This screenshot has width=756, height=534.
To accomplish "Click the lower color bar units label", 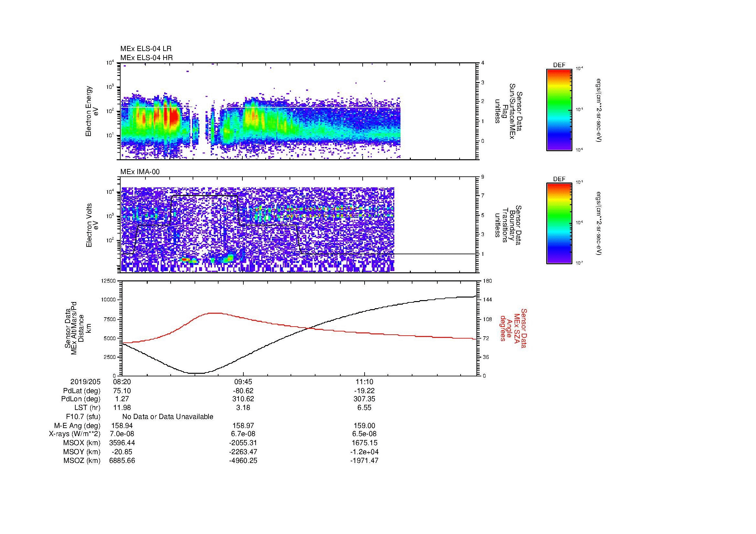I will (599, 224).
